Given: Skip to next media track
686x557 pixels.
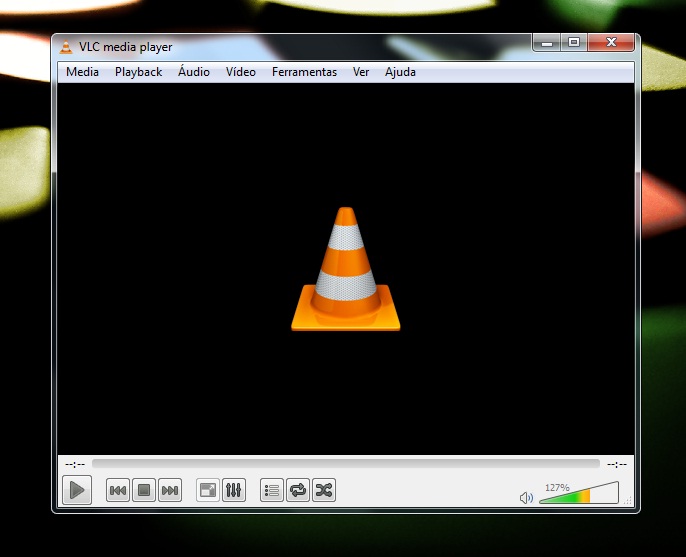Looking at the screenshot, I should (170, 490).
